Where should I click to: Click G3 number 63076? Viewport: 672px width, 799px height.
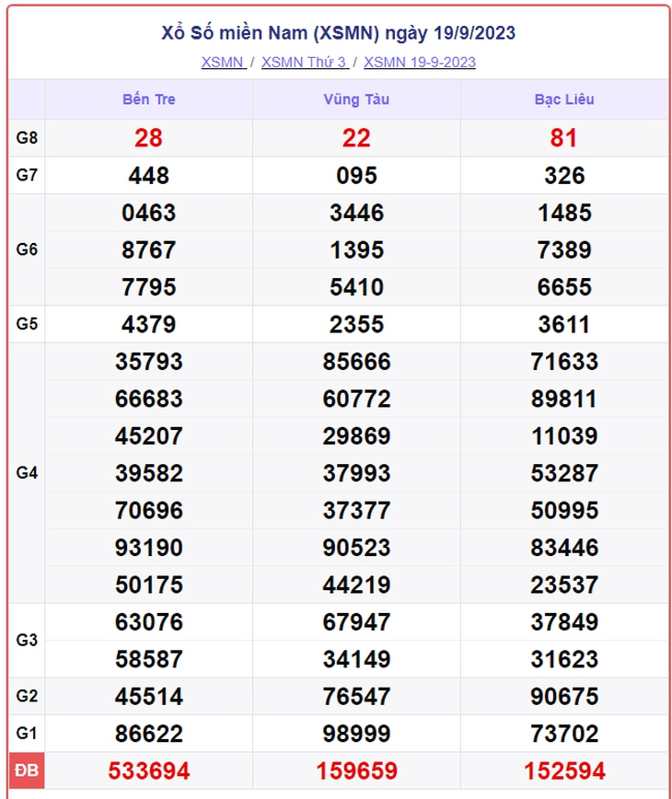(x=149, y=622)
